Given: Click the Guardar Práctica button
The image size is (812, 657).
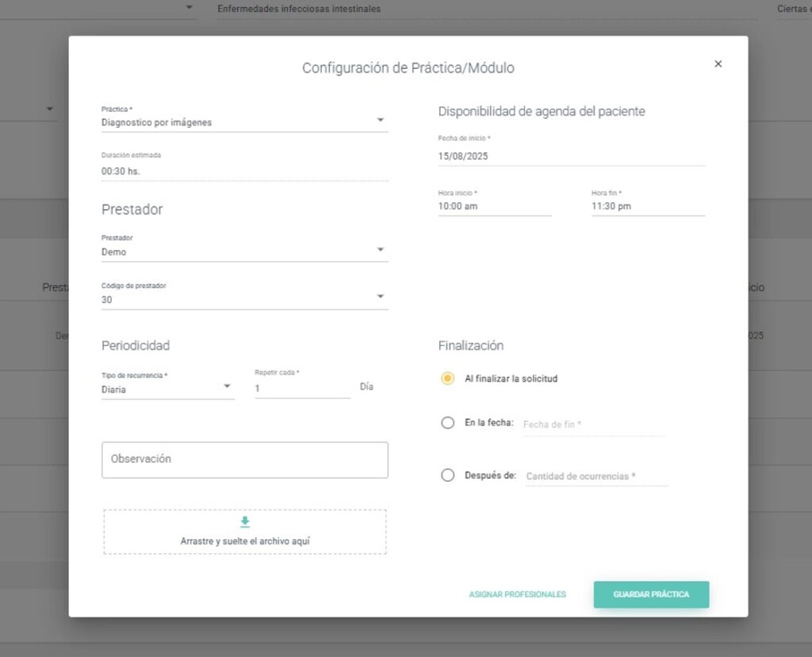Looking at the screenshot, I should point(651,594).
